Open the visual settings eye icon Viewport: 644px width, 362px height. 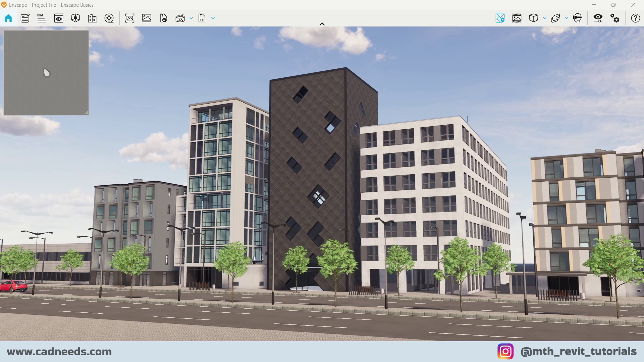pos(598,18)
